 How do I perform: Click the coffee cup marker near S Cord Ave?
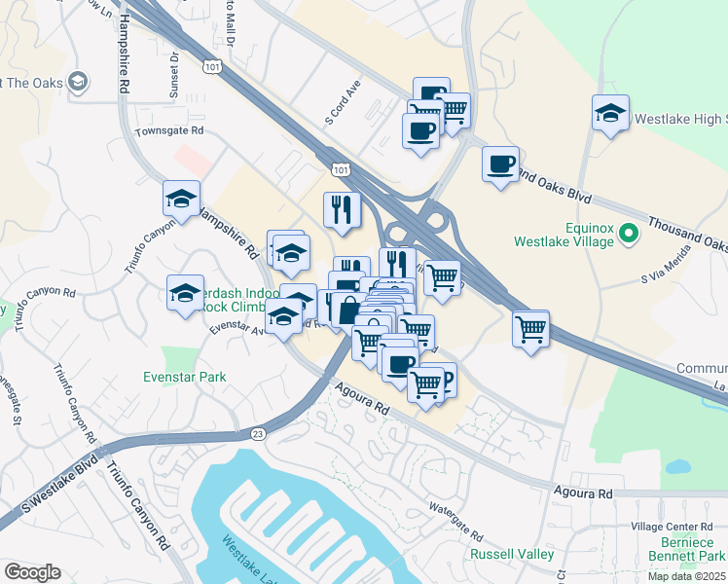(x=420, y=134)
